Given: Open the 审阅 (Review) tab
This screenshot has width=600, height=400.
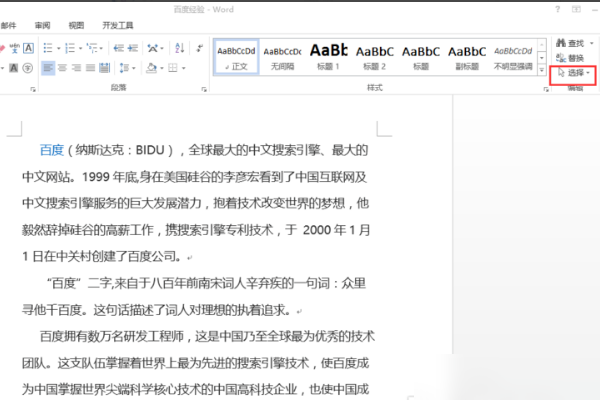Looking at the screenshot, I should (x=42, y=24).
